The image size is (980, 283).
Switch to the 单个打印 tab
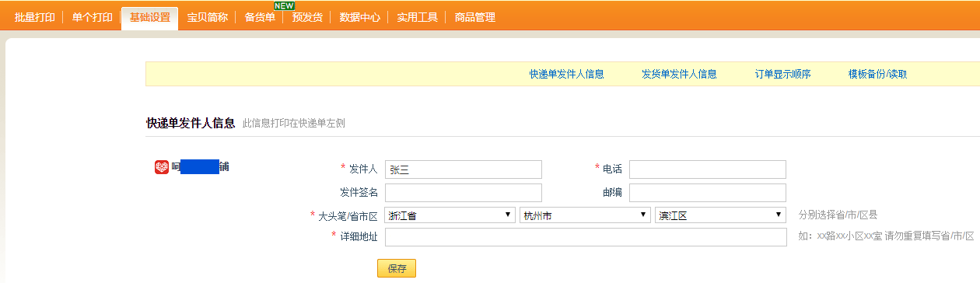pos(92,17)
